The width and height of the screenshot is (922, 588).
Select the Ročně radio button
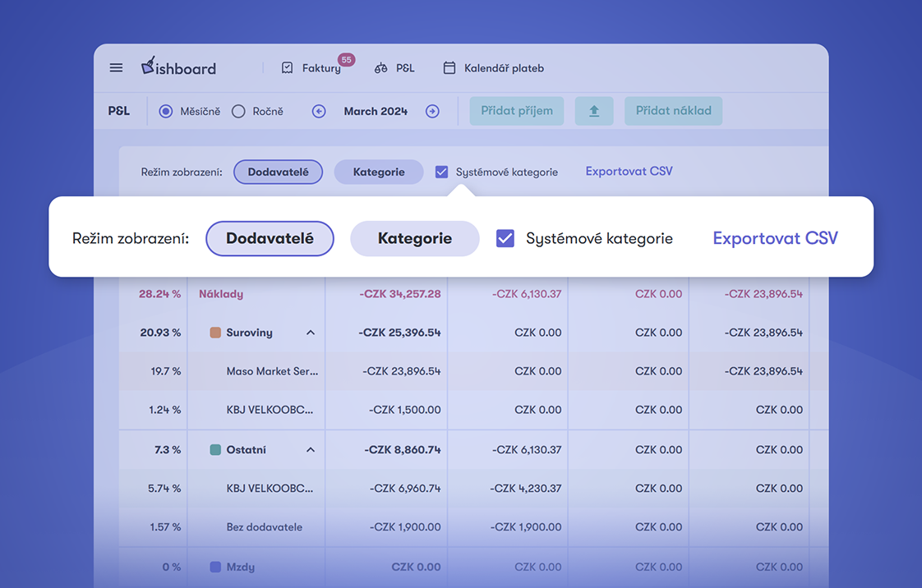click(238, 112)
